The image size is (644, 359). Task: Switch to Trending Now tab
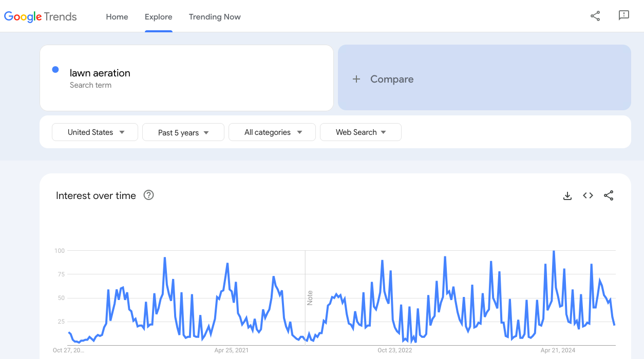coord(215,17)
